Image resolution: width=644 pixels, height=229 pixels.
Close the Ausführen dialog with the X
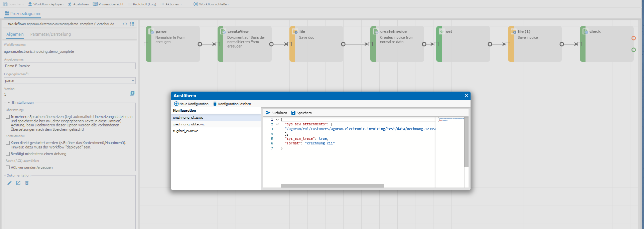(466, 96)
